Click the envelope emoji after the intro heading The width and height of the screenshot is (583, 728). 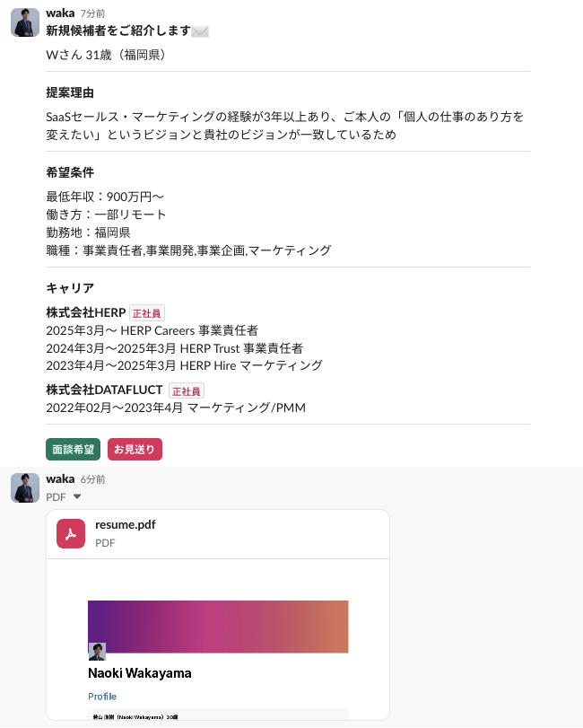[200, 31]
